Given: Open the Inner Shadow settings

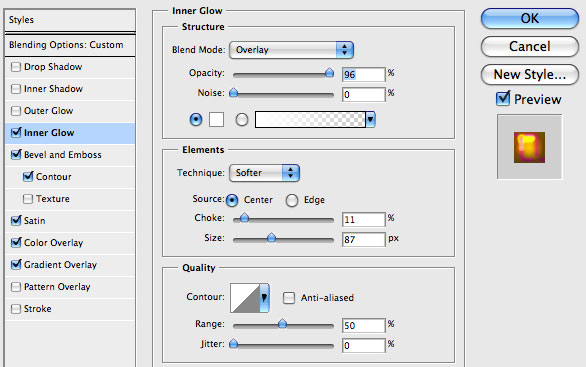Looking at the screenshot, I should pyautogui.click(x=53, y=89).
